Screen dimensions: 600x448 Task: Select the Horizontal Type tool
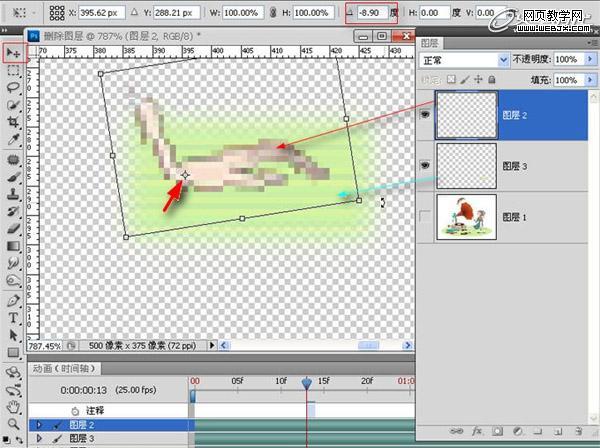pos(13,318)
